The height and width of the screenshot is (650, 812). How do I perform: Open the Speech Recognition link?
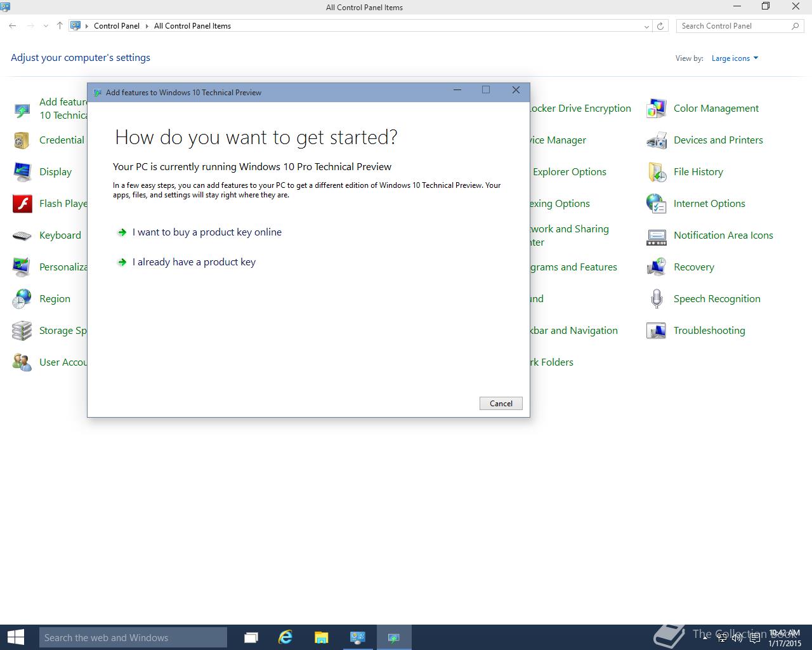pos(717,299)
